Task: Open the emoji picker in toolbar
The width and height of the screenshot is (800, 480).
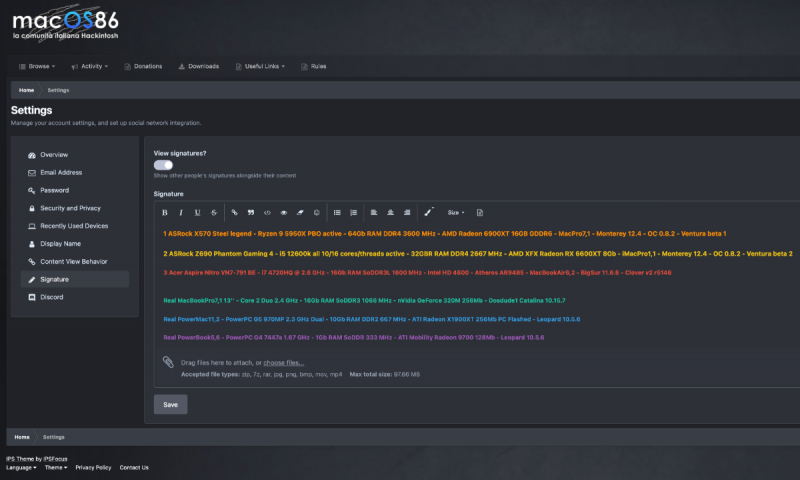Action: [316, 213]
